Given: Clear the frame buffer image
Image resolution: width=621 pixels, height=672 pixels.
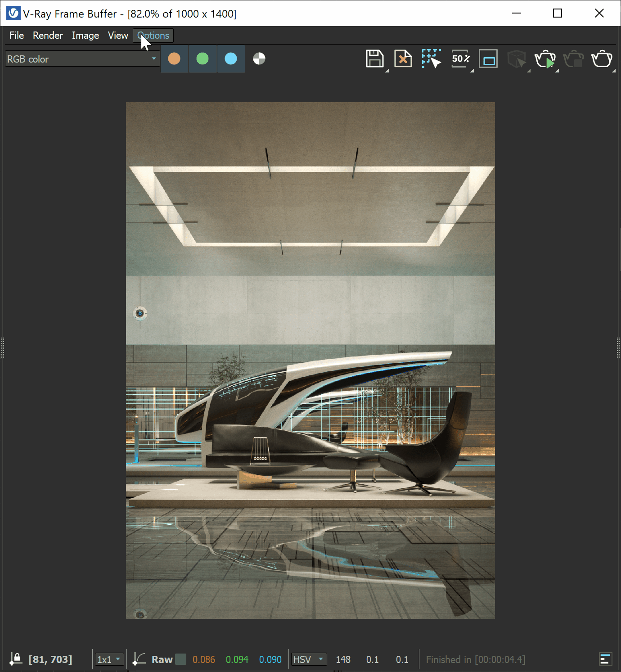Looking at the screenshot, I should pyautogui.click(x=403, y=59).
